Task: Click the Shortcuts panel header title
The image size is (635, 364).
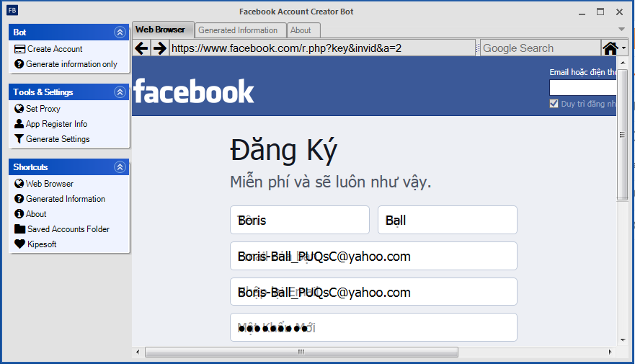Action: pos(30,167)
